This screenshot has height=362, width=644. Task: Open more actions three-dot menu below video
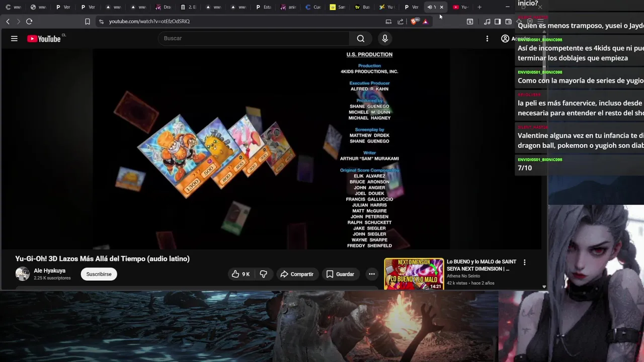point(372,274)
